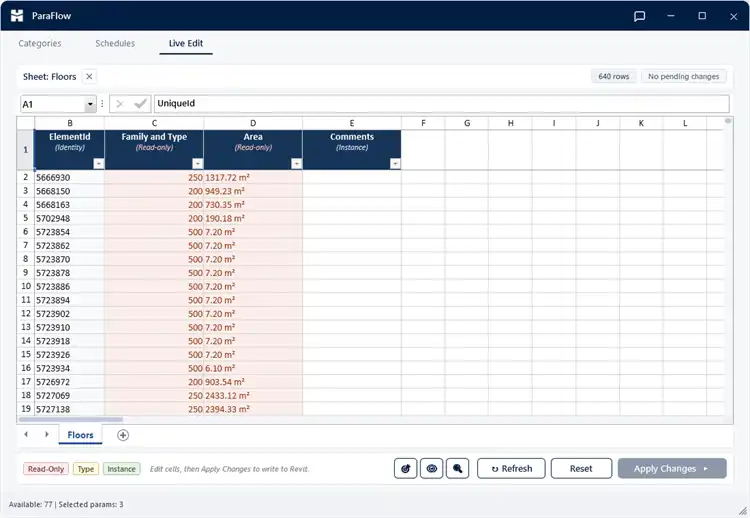
Task: Select Comments cell in row 2
Action: (352, 177)
